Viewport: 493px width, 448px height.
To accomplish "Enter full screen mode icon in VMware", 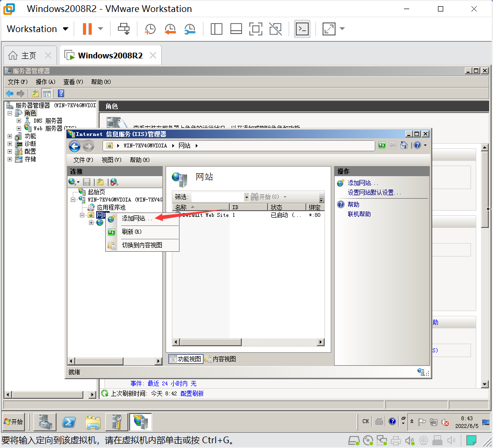I will 256,29.
